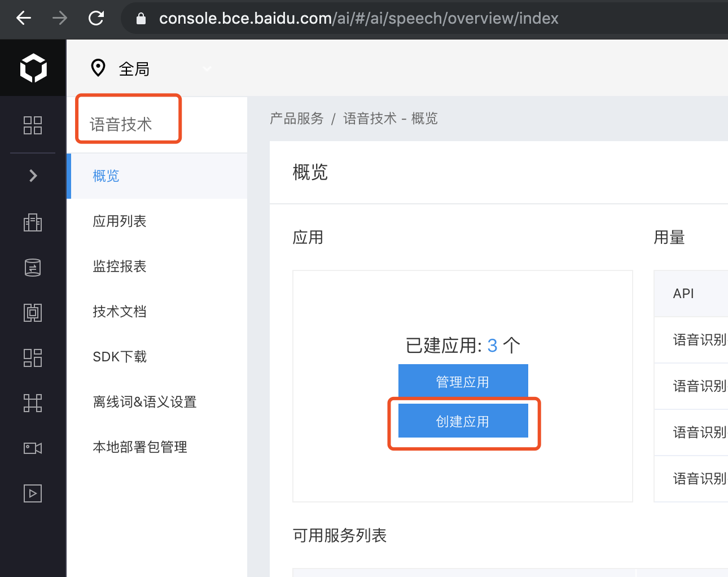Click the 用量 section heading

pos(669,237)
